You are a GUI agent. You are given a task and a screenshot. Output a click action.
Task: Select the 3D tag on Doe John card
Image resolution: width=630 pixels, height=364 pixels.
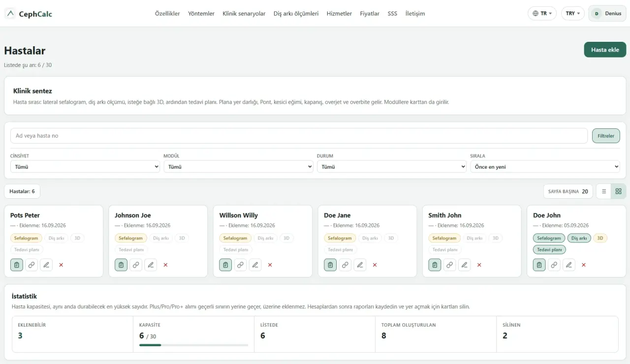point(600,238)
